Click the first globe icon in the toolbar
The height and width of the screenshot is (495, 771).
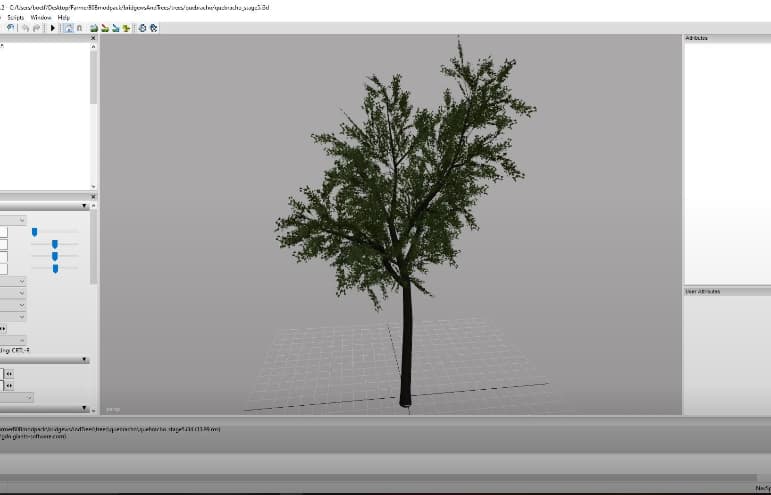(143, 28)
